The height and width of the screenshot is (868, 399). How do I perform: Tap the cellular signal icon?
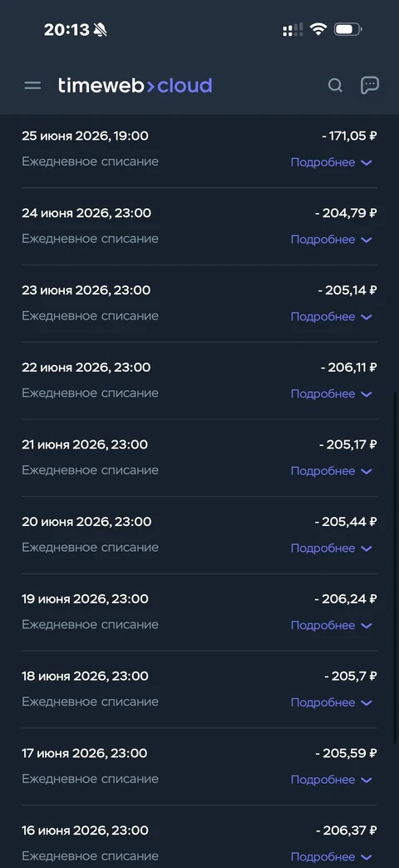point(293,30)
